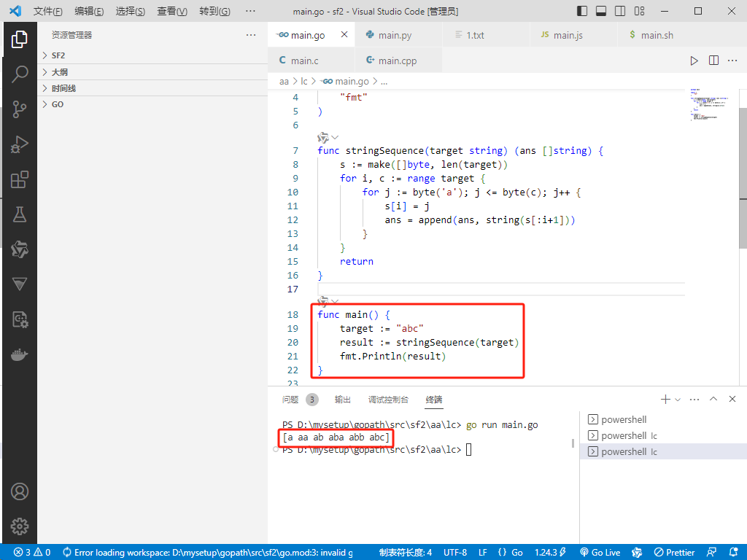Switch to main.js tab
Screen dimensions: 747x560
click(573, 35)
